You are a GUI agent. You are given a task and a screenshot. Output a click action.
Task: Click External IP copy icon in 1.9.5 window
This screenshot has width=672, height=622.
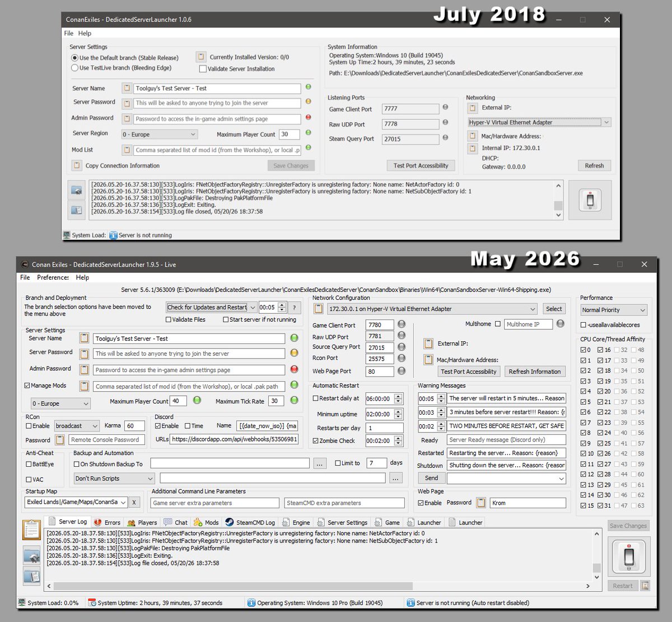[x=428, y=344]
